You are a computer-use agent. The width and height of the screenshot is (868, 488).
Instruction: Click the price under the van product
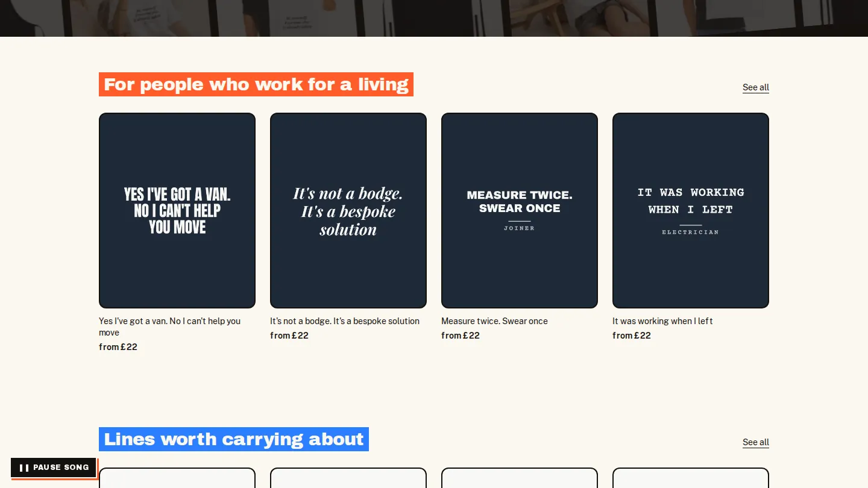click(118, 347)
